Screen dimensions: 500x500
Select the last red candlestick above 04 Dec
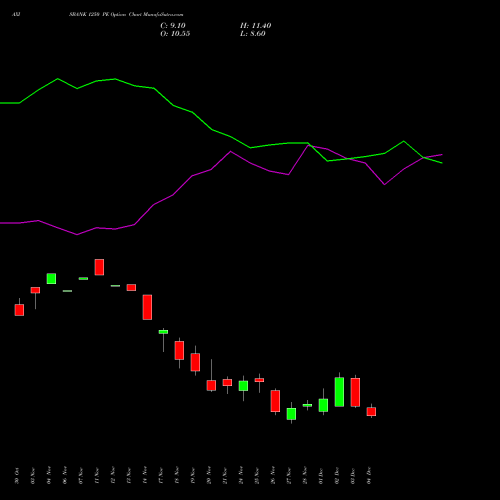point(371,411)
